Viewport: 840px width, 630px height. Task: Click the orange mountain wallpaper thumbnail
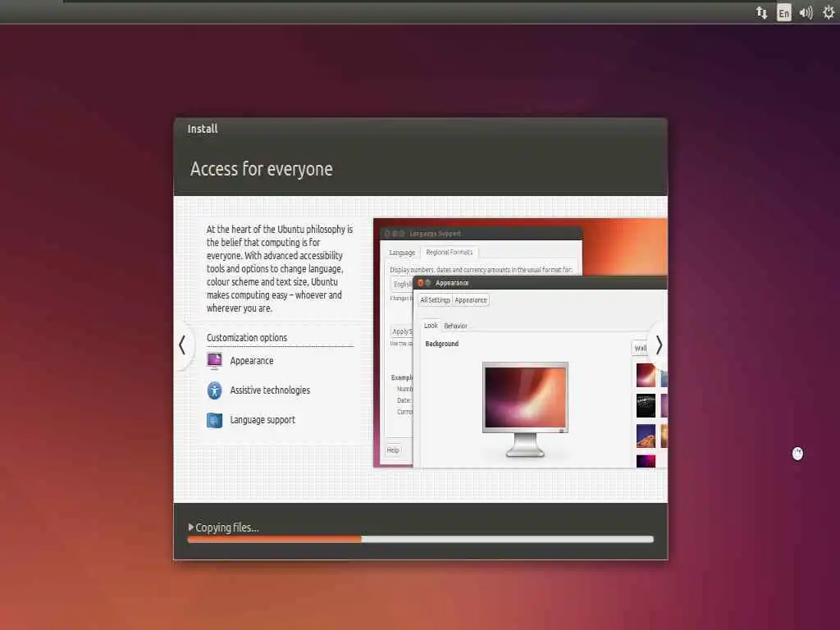click(x=646, y=436)
